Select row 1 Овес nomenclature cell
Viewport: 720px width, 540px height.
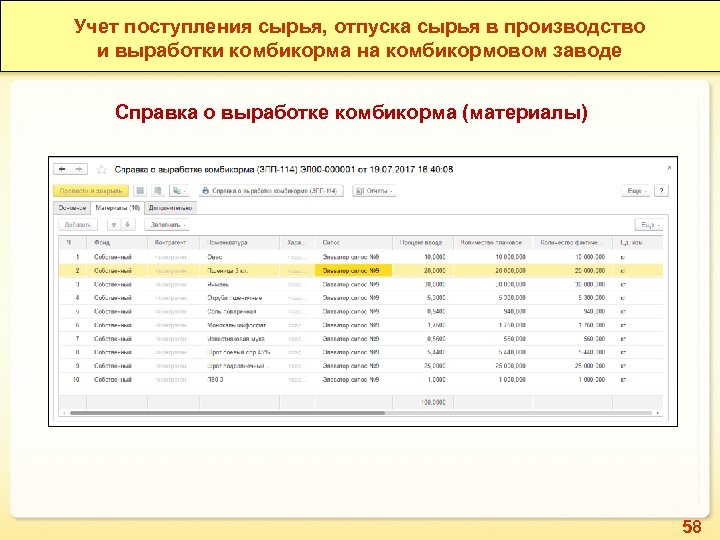point(239,257)
